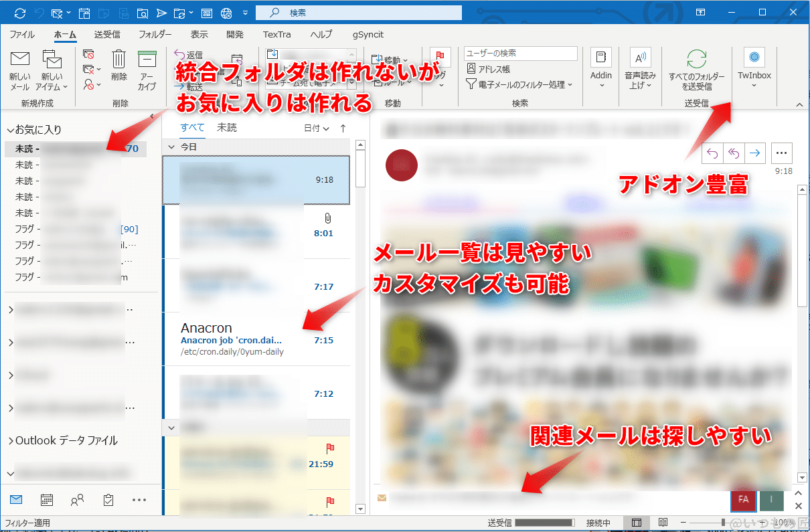Switch to the People contacts view
This screenshot has width=810, height=532.
coord(77,499)
